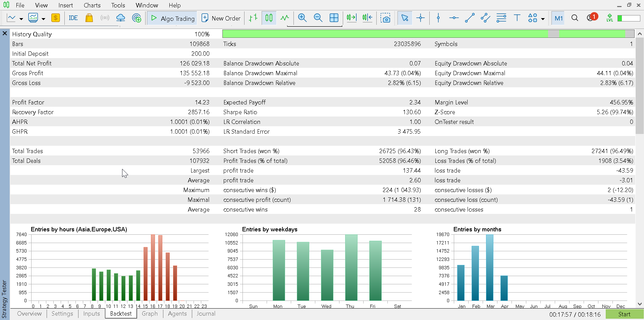Switch to the Overview tab

pos(30,314)
